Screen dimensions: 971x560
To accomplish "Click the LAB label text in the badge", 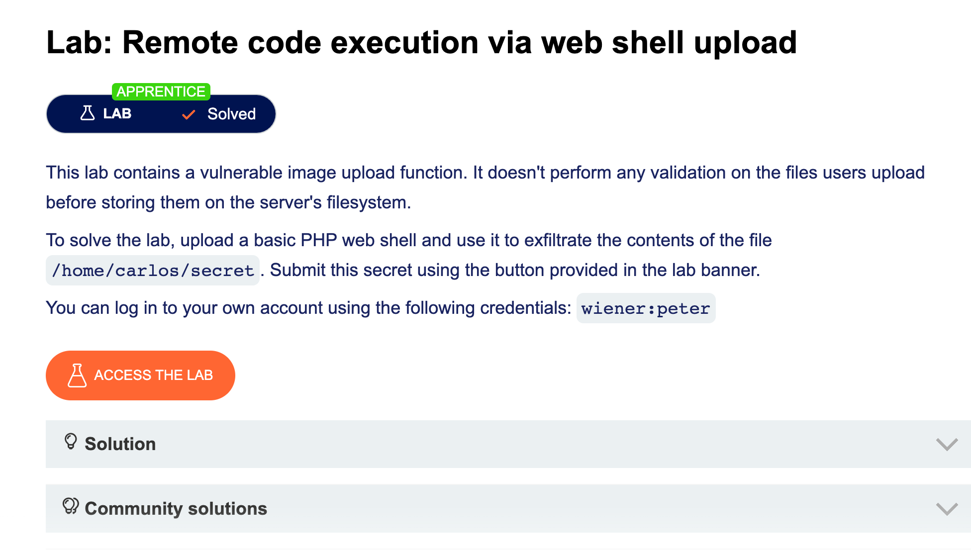I will click(x=117, y=114).
